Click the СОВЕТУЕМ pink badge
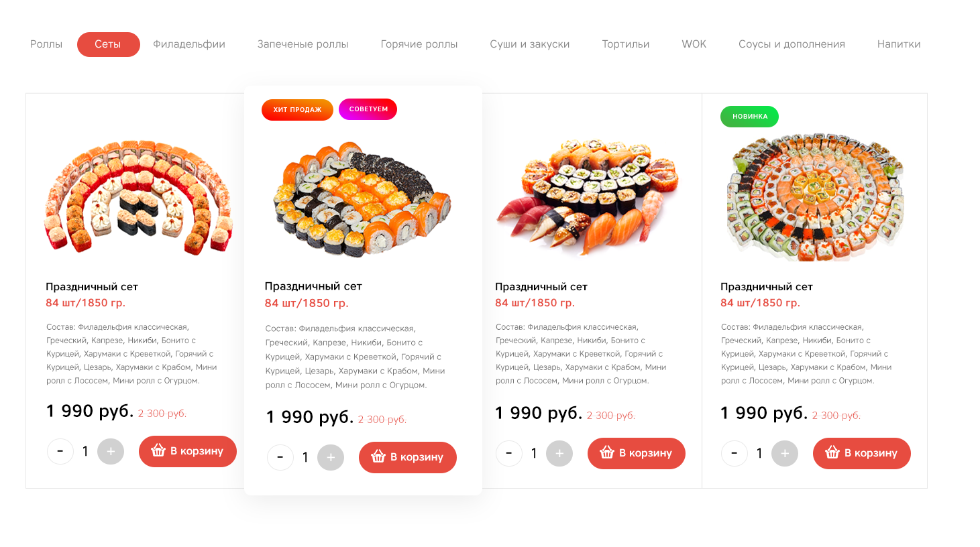This screenshot has height=547, width=980. click(368, 109)
